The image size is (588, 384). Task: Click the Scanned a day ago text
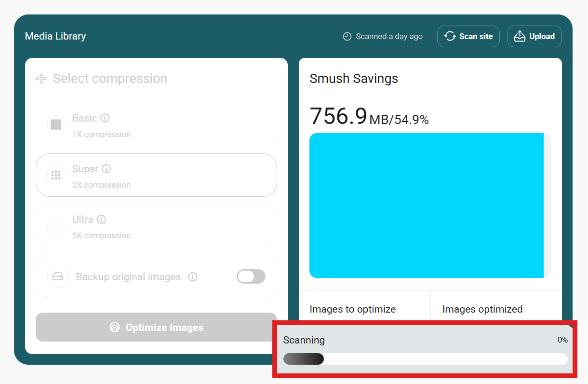tap(389, 37)
